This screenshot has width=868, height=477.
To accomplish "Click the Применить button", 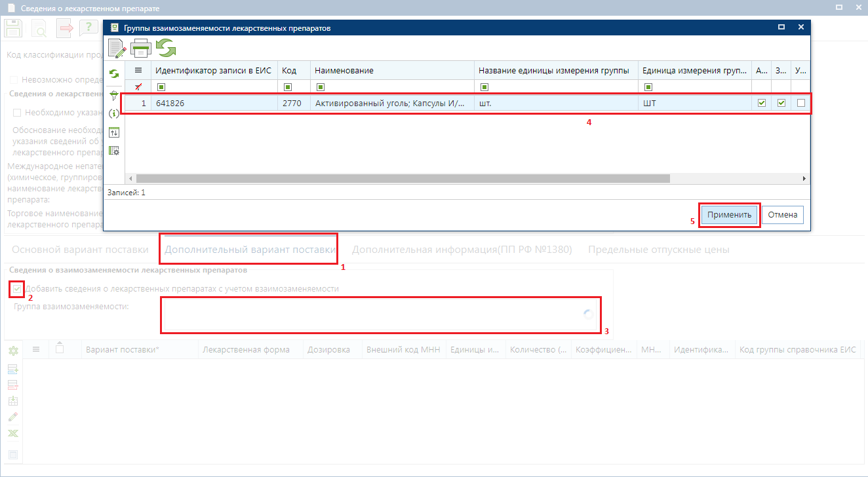I will tap(729, 215).
